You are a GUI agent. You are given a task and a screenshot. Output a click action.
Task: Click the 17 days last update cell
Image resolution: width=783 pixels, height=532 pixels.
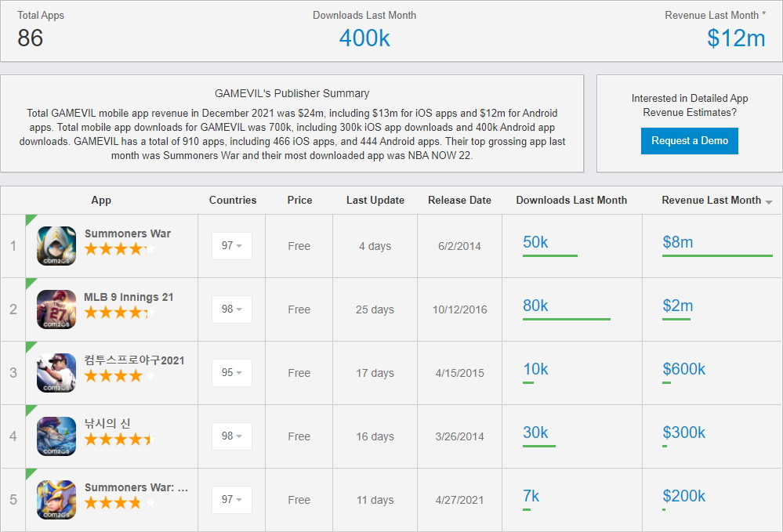pyautogui.click(x=375, y=373)
